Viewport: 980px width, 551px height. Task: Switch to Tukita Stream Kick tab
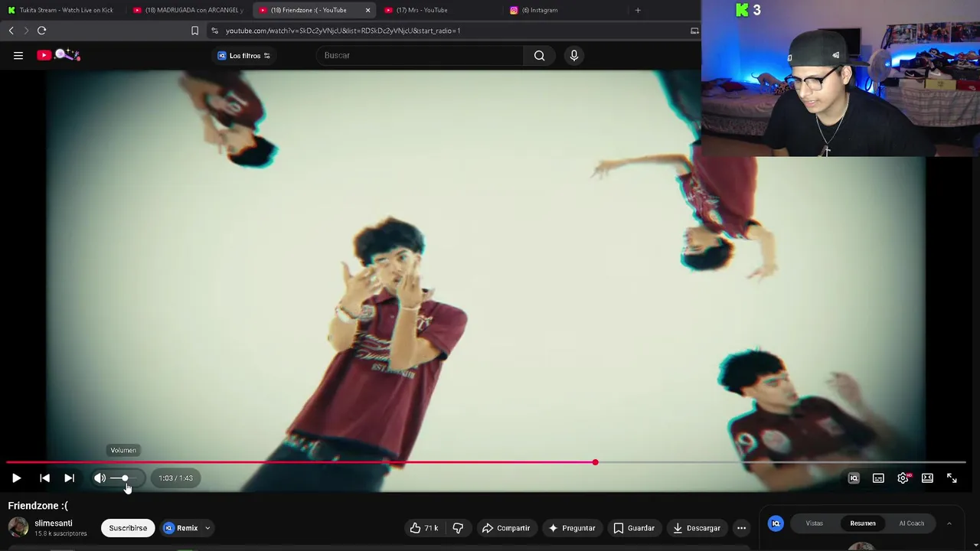pyautogui.click(x=63, y=10)
